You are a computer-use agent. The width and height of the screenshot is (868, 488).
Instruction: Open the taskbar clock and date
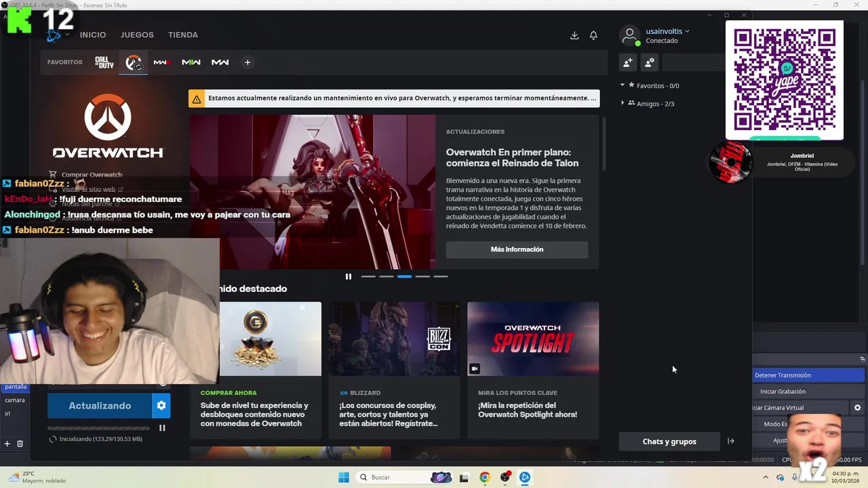point(844,477)
